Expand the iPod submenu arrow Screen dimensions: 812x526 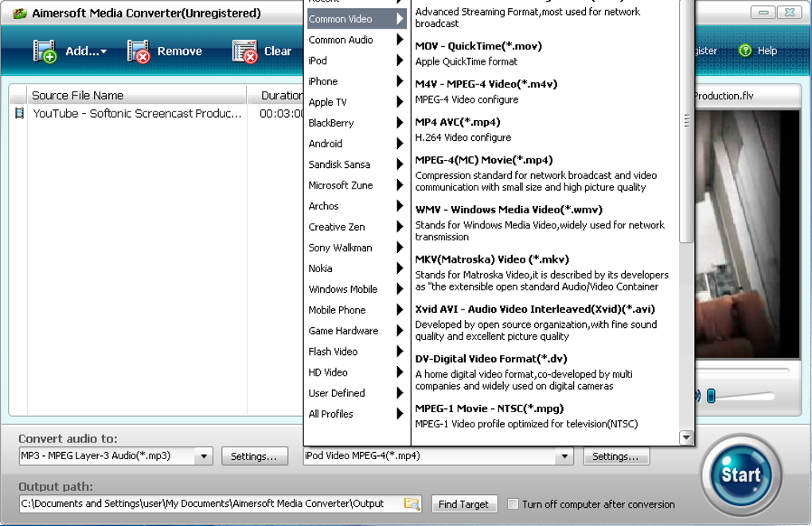pos(400,60)
